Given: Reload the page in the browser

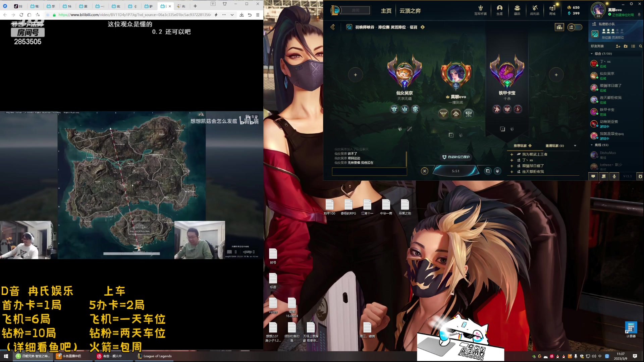Looking at the screenshot, I should (x=21, y=15).
